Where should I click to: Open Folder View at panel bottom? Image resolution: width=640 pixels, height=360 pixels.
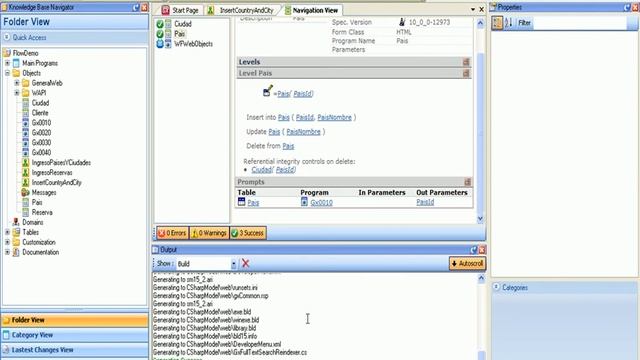point(75,320)
